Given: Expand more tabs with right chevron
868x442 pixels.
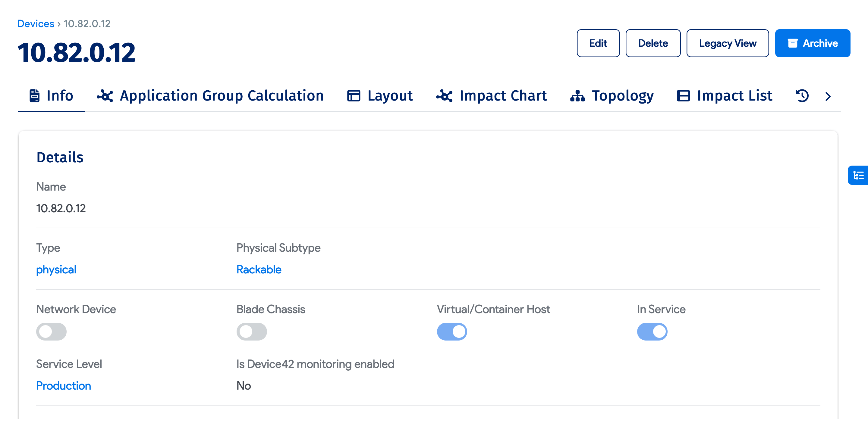Looking at the screenshot, I should click(x=828, y=97).
